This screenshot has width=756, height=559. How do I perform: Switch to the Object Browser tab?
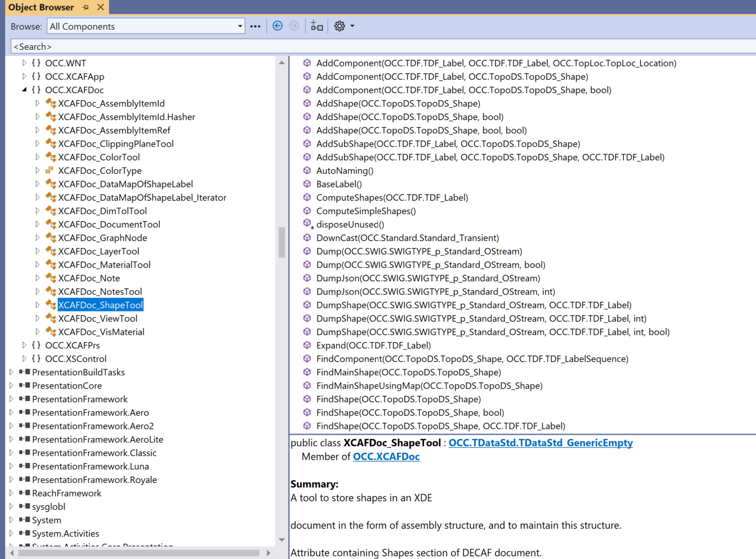(x=41, y=7)
